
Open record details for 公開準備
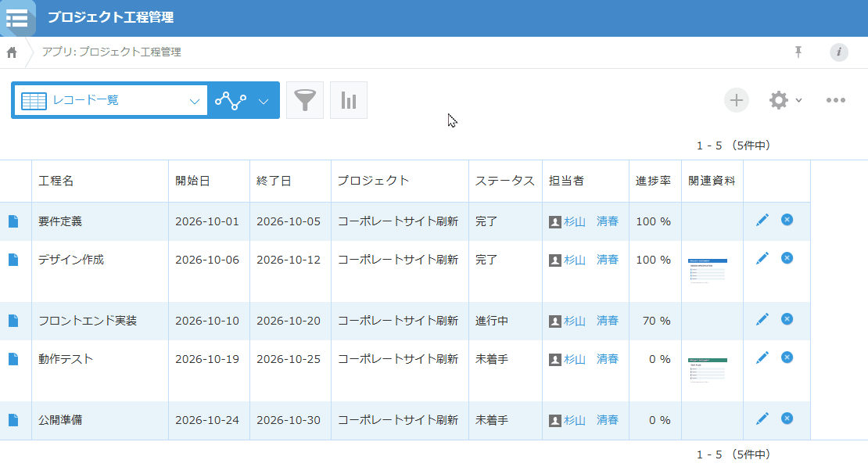click(13, 420)
